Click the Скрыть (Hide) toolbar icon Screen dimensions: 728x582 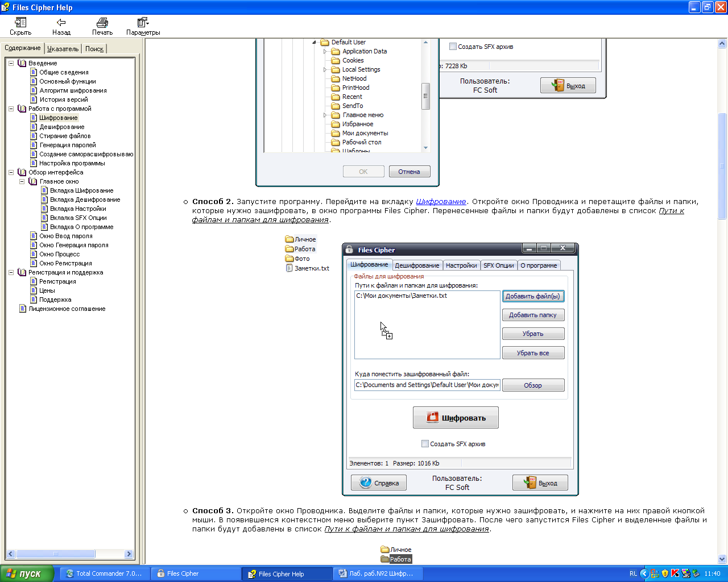(20, 23)
